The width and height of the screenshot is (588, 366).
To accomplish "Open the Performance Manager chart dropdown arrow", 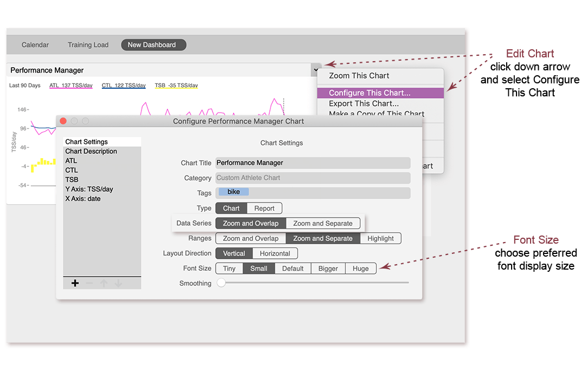I will click(316, 70).
